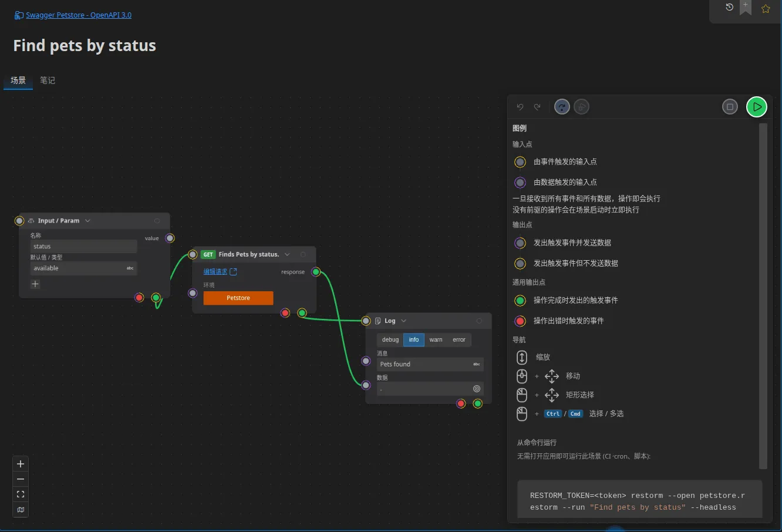The width and height of the screenshot is (782, 532).
Task: Click the 消息 data input port
Action: click(366, 361)
